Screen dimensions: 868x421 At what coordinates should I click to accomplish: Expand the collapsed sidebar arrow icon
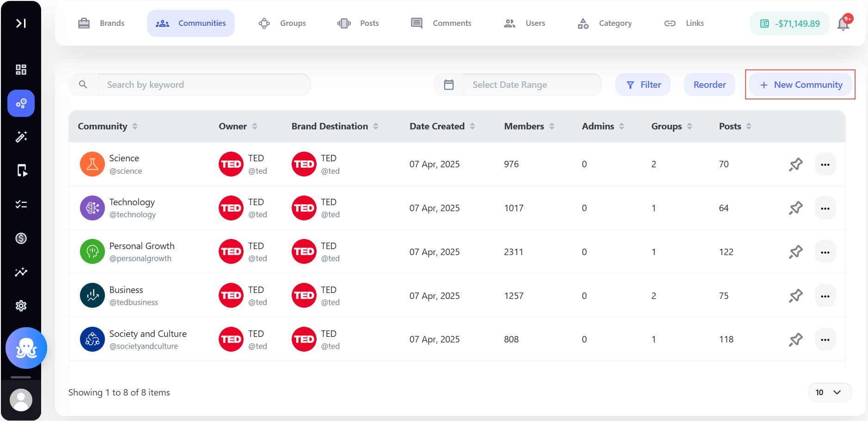(21, 23)
